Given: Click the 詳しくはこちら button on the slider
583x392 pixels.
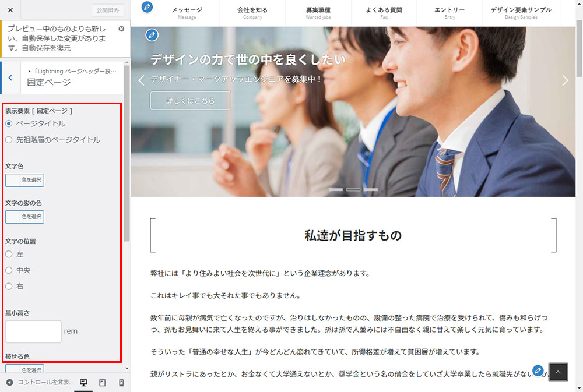Looking at the screenshot, I should 190,100.
